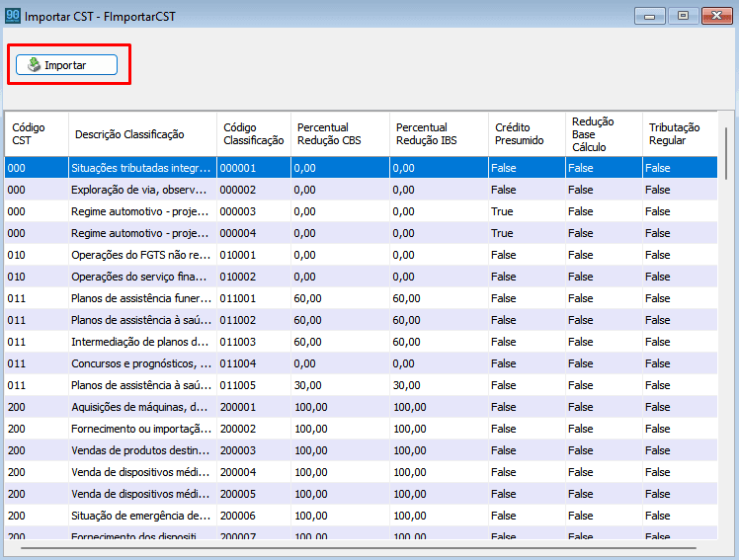Click Crédito Presumido False in row 011004
Image resolution: width=739 pixels, height=560 pixels.
pos(503,363)
